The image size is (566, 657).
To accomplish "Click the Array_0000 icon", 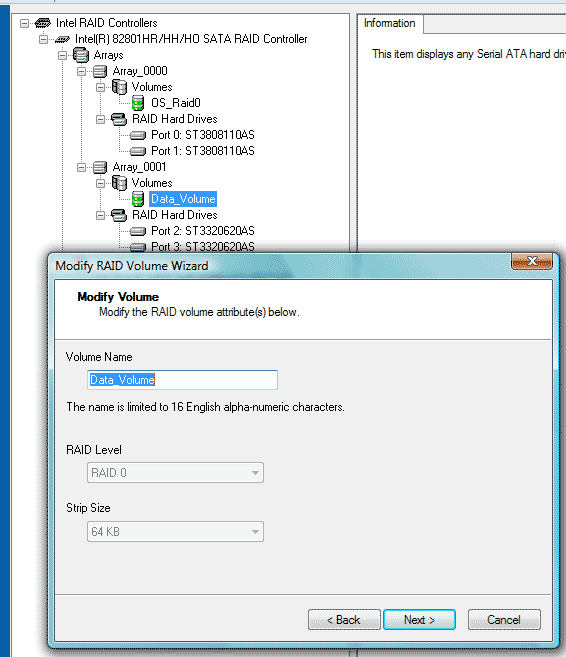I will (100, 71).
